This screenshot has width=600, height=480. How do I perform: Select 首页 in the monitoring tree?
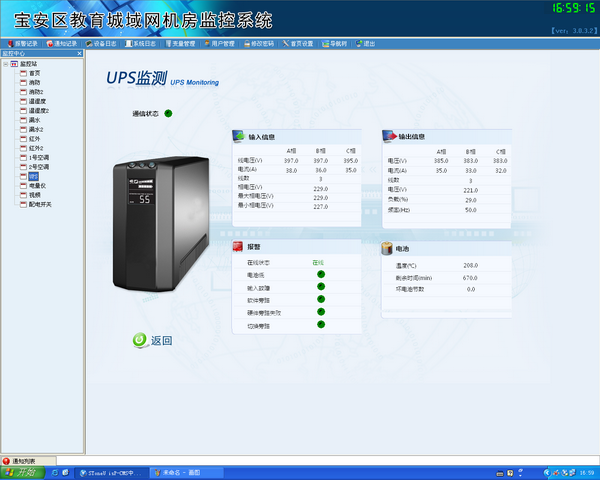(x=34, y=73)
